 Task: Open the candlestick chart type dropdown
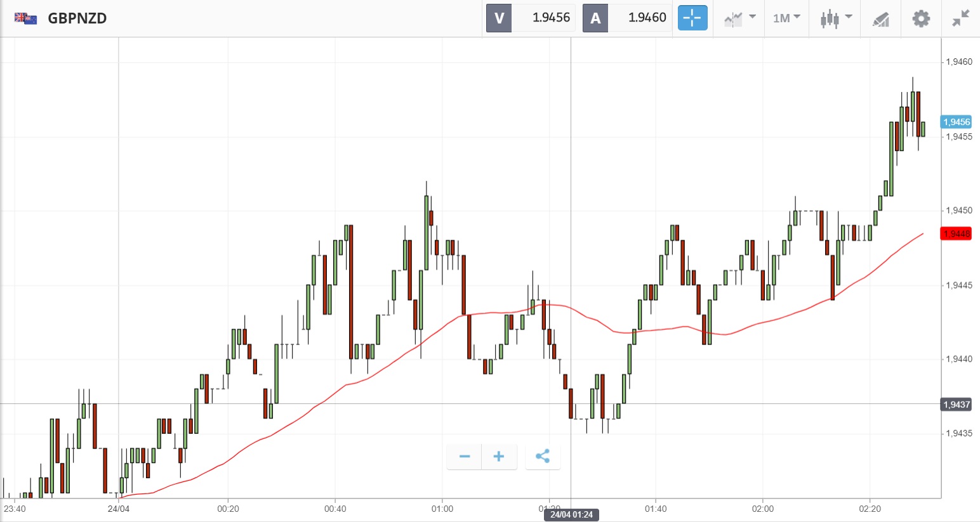coord(835,18)
